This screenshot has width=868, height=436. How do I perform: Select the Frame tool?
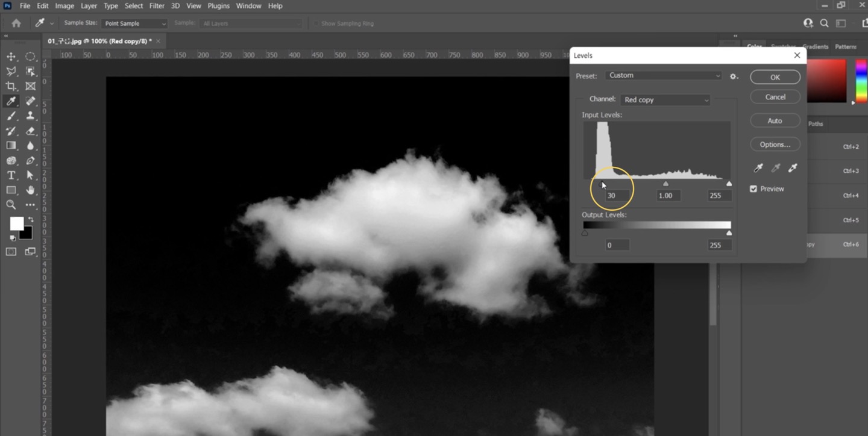click(x=30, y=86)
